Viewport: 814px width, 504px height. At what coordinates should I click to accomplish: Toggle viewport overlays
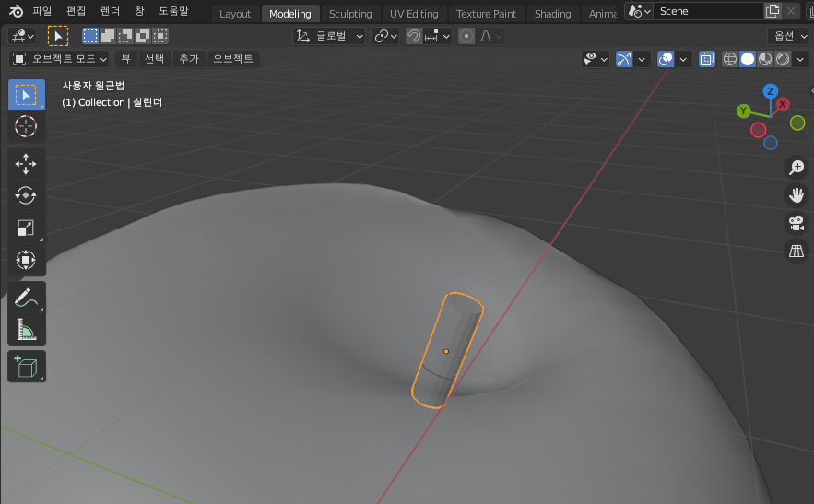click(x=666, y=59)
